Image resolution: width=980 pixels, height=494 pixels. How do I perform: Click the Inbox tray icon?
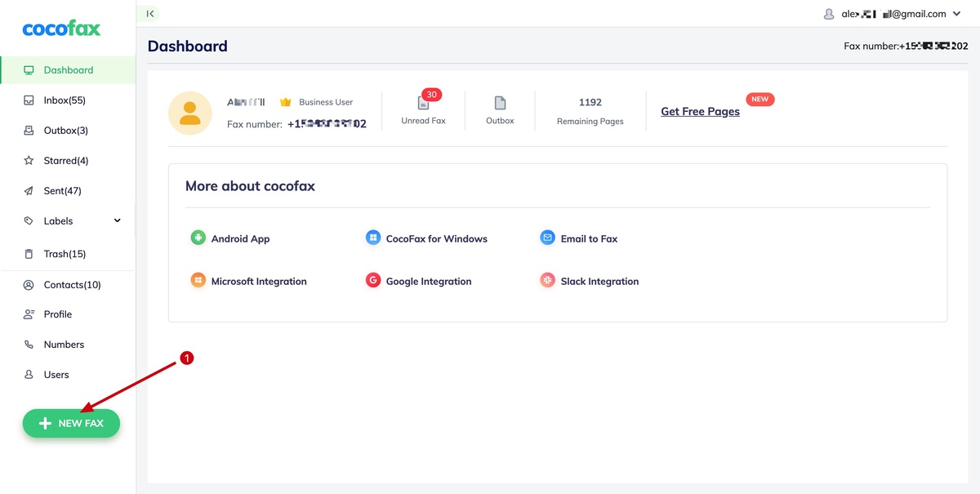click(x=29, y=100)
